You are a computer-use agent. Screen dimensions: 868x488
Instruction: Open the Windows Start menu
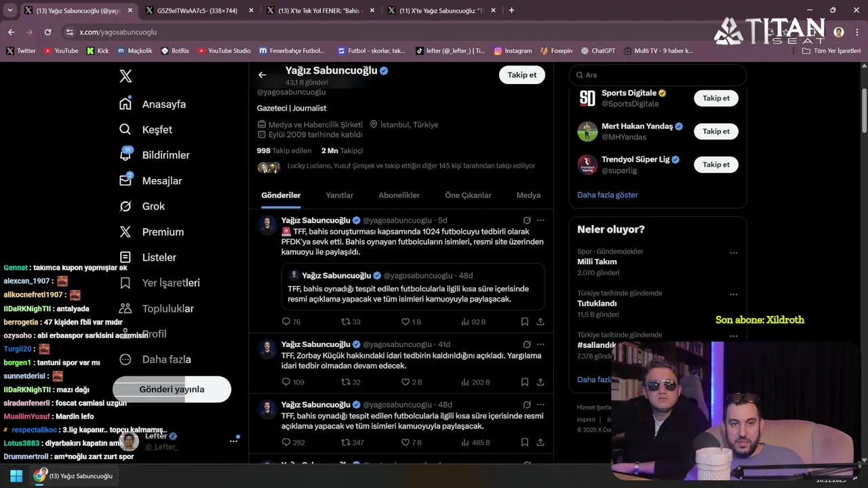(x=16, y=476)
